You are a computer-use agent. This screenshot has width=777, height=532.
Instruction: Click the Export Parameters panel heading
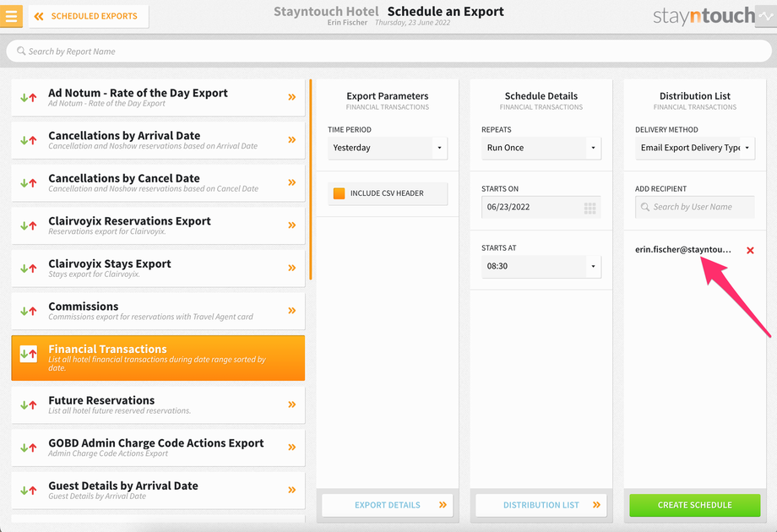pos(388,95)
